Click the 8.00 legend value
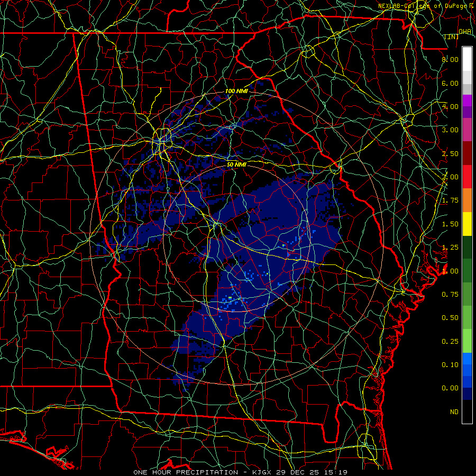Screen dimensions: 476x476 (450, 59)
